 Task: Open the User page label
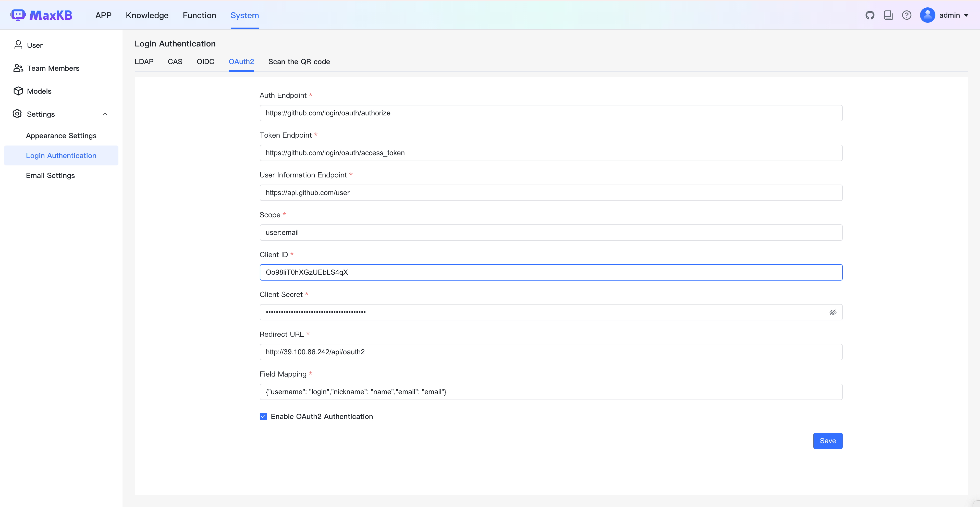point(35,45)
